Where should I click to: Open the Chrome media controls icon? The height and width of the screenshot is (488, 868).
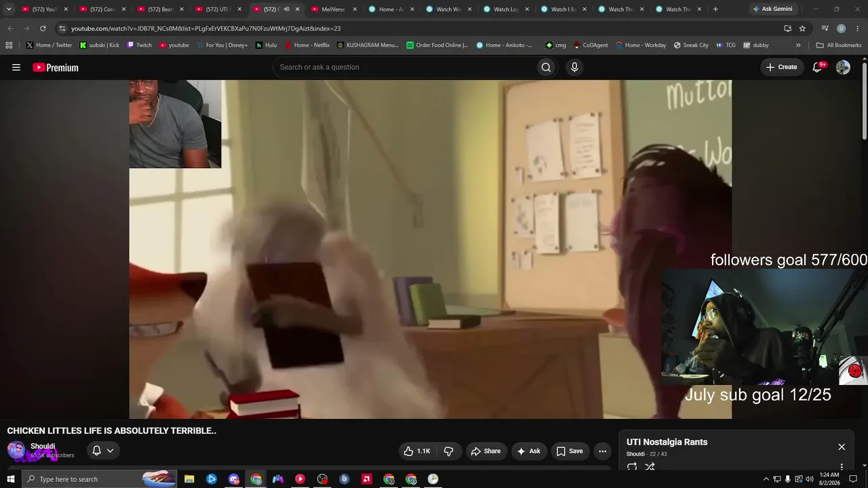point(825,28)
